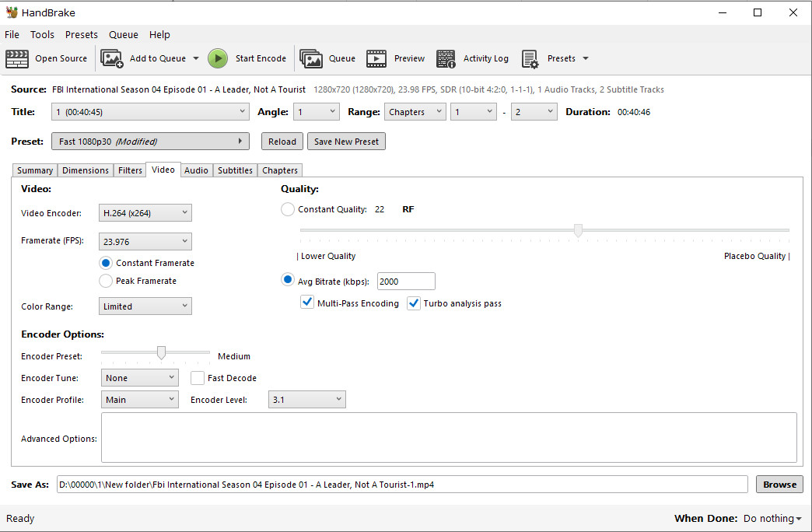Screen dimensions: 812x532
Task: Click the Constant Quality RF slider handle
Action: 578,230
